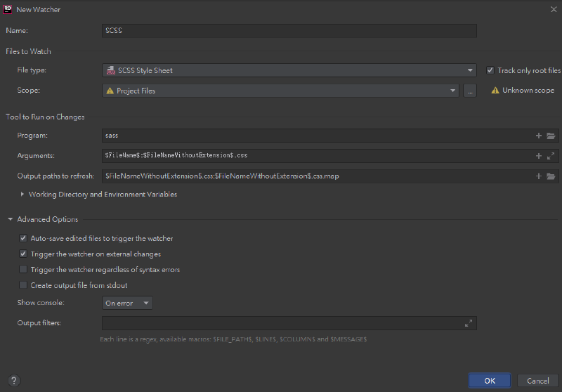Click the insert macro plus icon in Program field

[x=539, y=135]
